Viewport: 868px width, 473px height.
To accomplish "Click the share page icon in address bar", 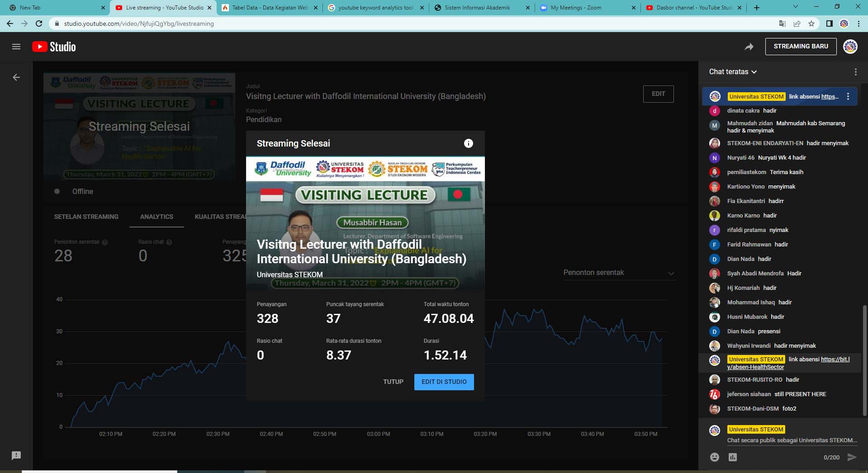I will pyautogui.click(x=797, y=24).
